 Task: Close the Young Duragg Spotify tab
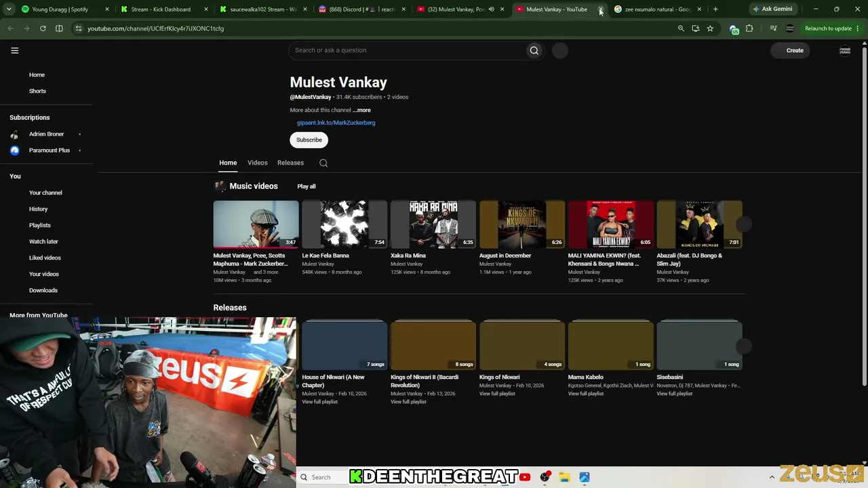tap(106, 9)
